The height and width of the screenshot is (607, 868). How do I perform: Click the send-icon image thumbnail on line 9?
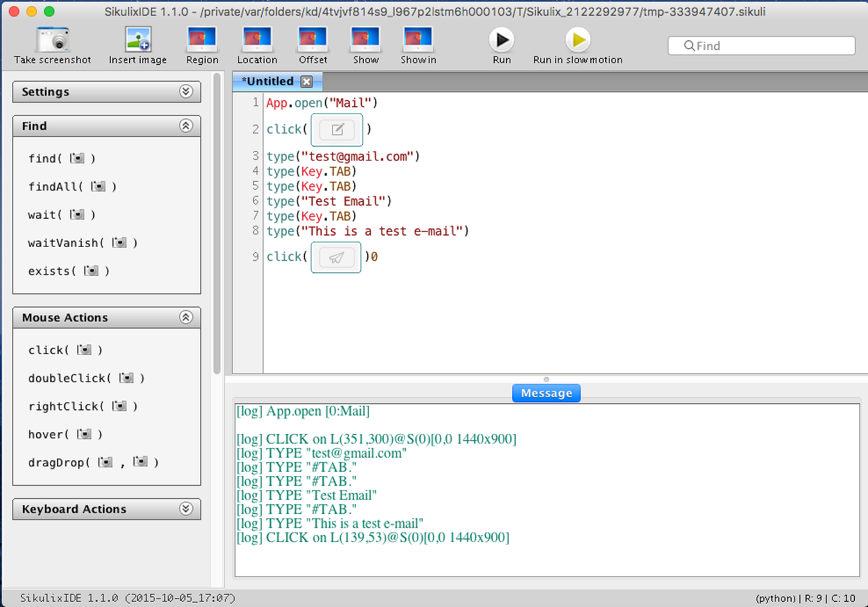[x=335, y=256]
